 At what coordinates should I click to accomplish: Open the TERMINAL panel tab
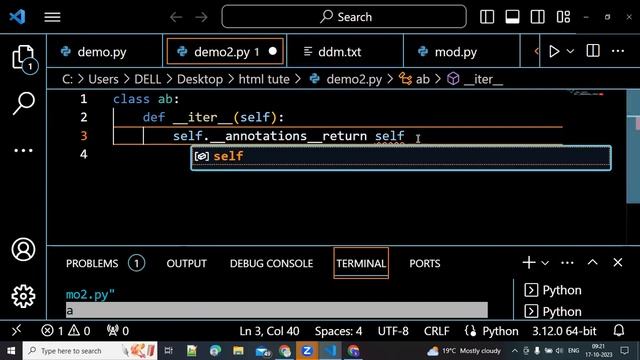361,263
